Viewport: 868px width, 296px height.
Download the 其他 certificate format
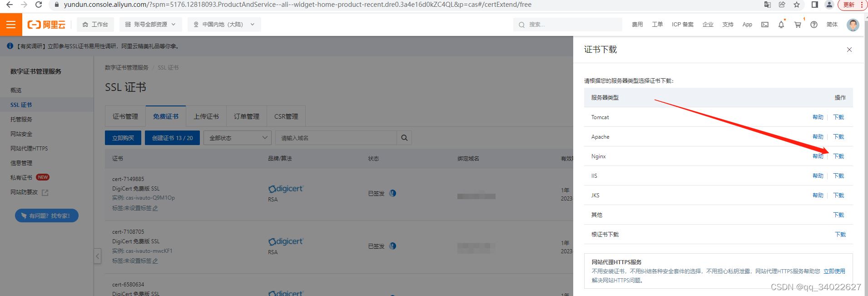tap(838, 215)
